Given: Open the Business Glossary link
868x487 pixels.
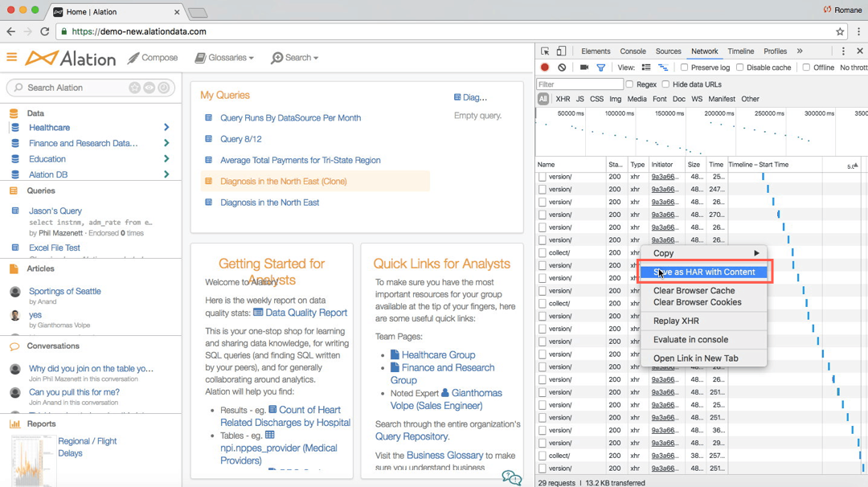Looking at the screenshot, I should (445, 455).
